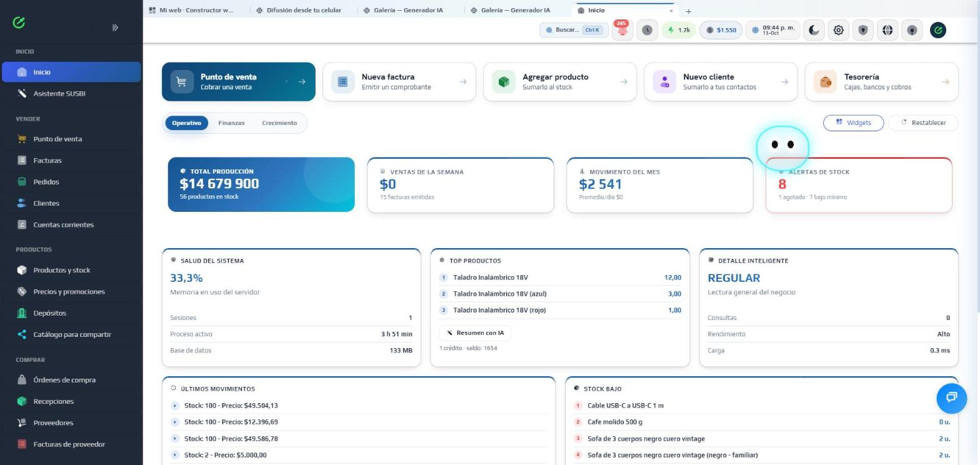Open Facturas de proveedor in the sidebar
Screen dimensions: 980x465
click(71, 444)
